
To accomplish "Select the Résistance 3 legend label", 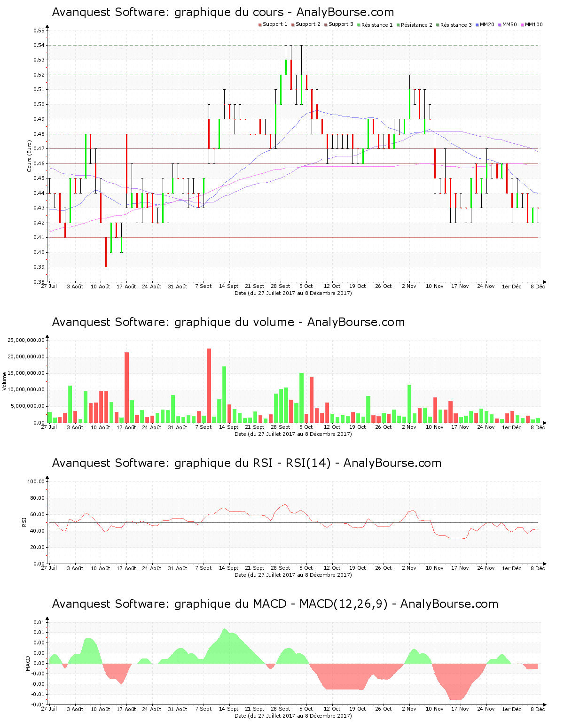I will coord(456,25).
